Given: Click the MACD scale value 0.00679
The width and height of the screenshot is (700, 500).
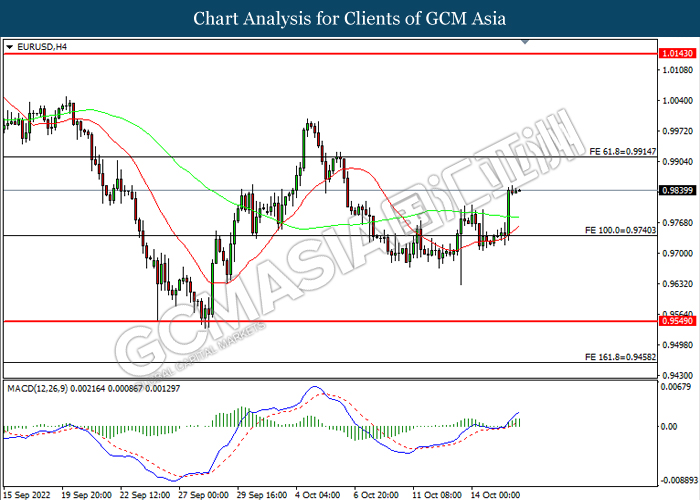Looking at the screenshot, I should click(676, 387).
